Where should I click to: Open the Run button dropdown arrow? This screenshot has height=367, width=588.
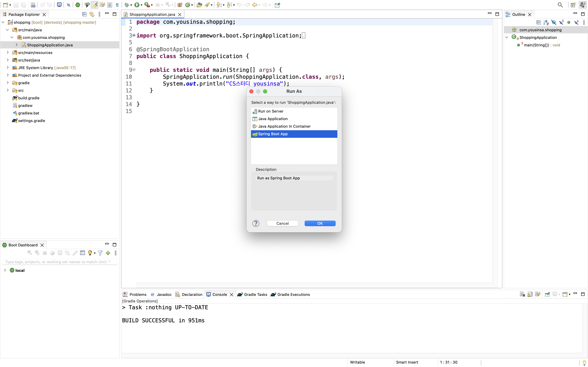141,5
